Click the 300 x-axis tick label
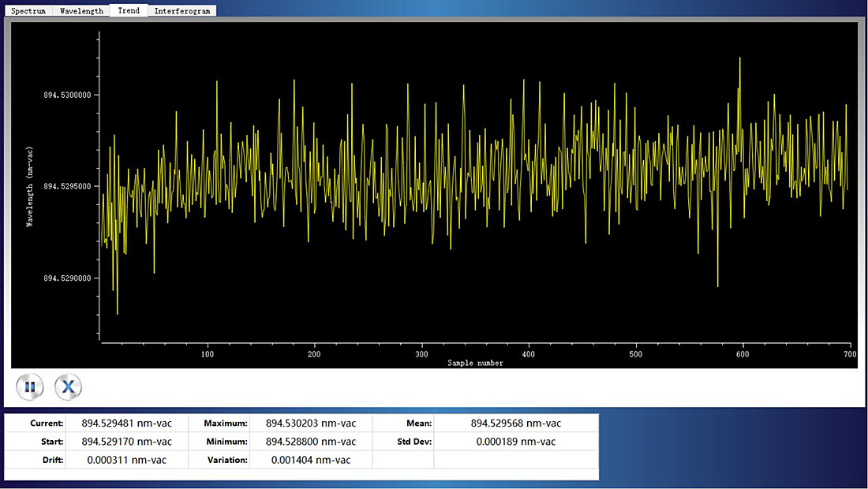Screen dimensions: 868x489 pyautogui.click(x=422, y=354)
